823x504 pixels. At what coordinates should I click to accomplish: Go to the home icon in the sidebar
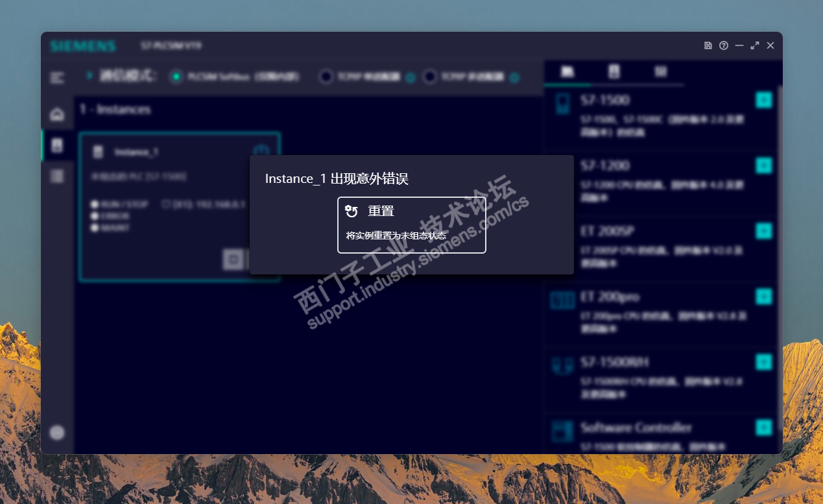57,115
